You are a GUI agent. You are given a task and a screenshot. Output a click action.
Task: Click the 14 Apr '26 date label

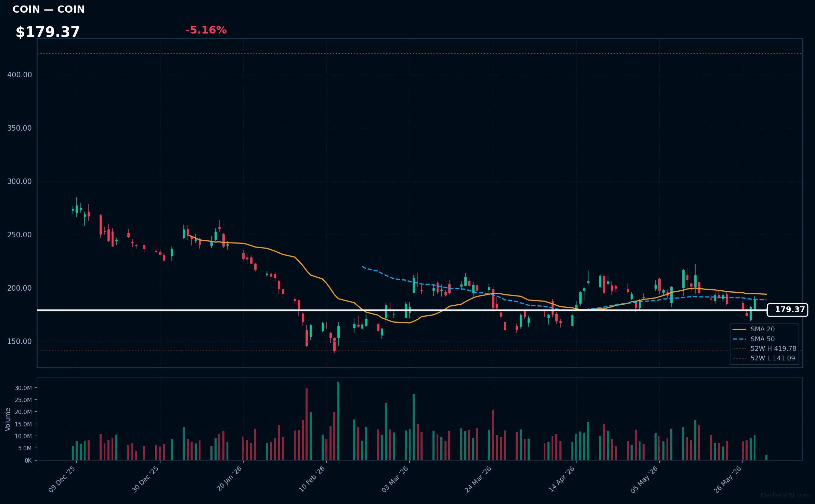click(562, 479)
